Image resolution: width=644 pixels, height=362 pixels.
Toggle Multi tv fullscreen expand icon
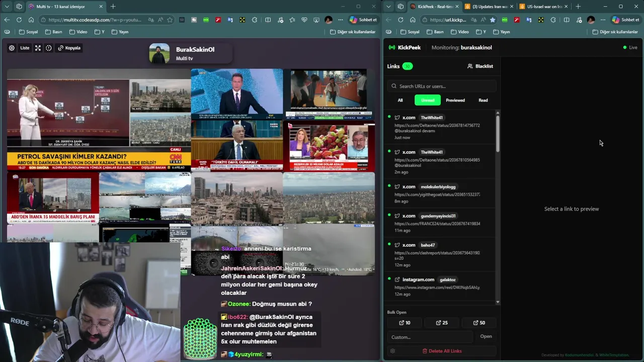pos(38,48)
